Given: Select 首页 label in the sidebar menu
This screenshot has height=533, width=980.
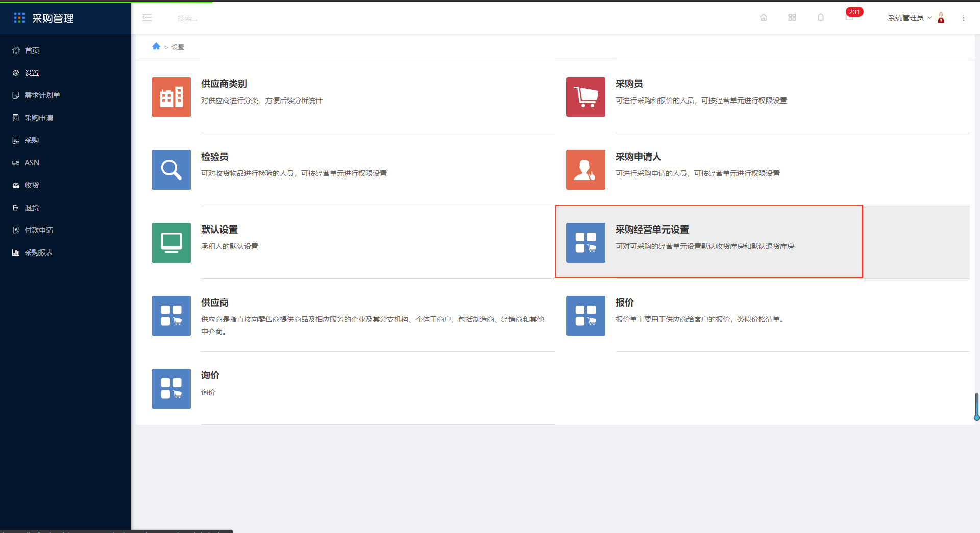Looking at the screenshot, I should click(x=32, y=50).
